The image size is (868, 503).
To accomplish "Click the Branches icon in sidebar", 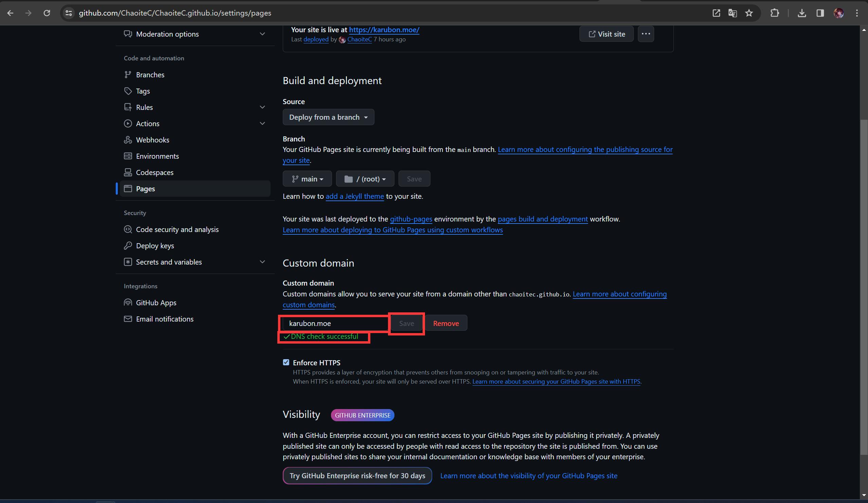I will tap(128, 75).
